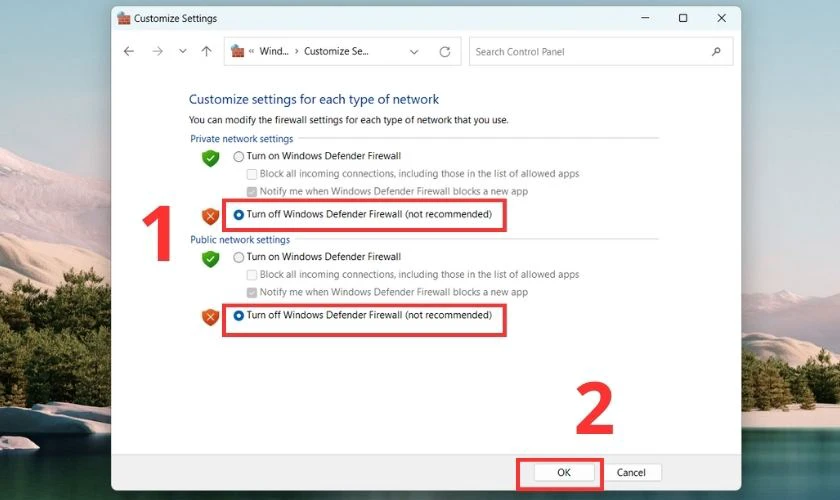Screen dimensions: 840x500
Task: Go back using the Back arrow
Action: [x=129, y=51]
